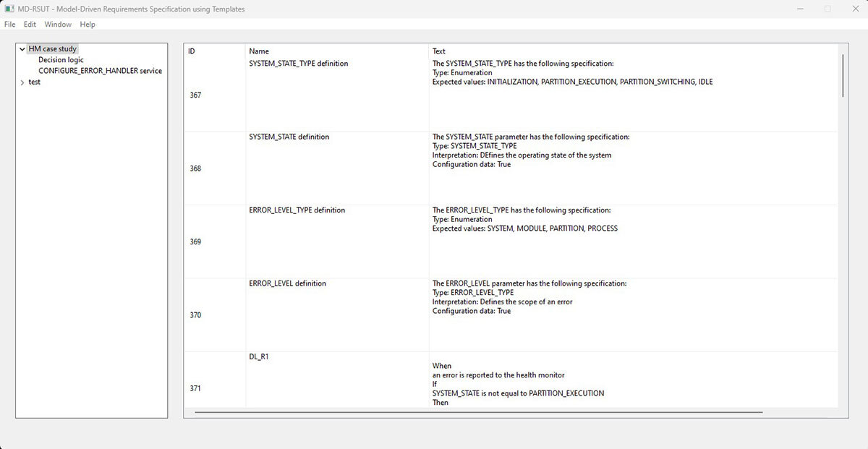Open the Window menu
The width and height of the screenshot is (868, 449).
pos(58,25)
